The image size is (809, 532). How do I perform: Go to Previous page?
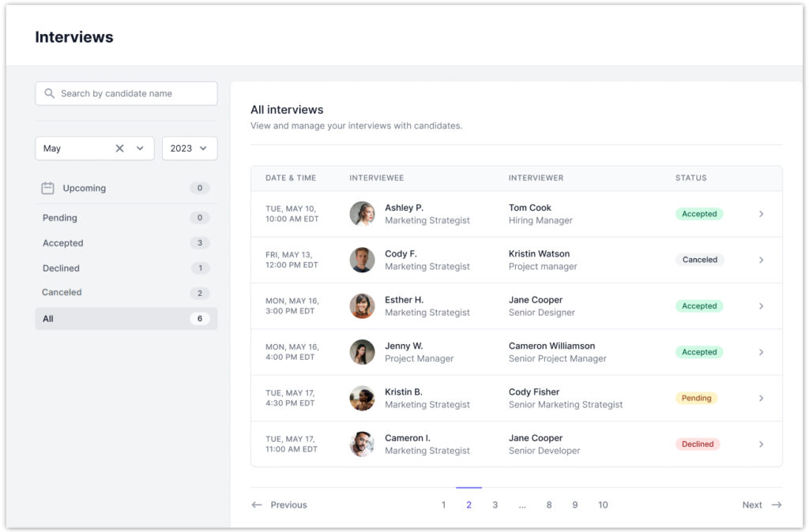(x=280, y=505)
